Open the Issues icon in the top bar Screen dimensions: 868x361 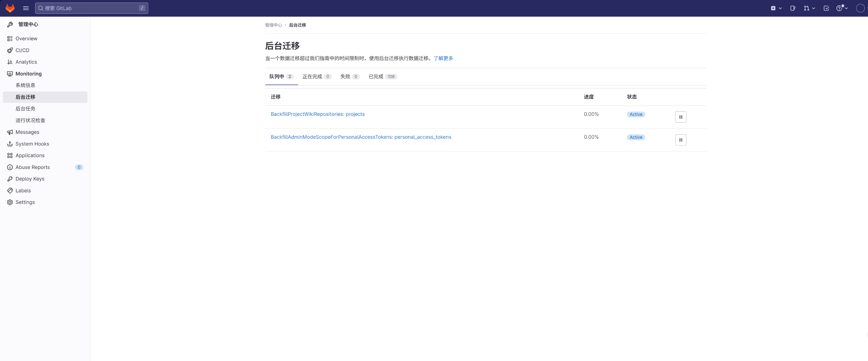click(793, 8)
